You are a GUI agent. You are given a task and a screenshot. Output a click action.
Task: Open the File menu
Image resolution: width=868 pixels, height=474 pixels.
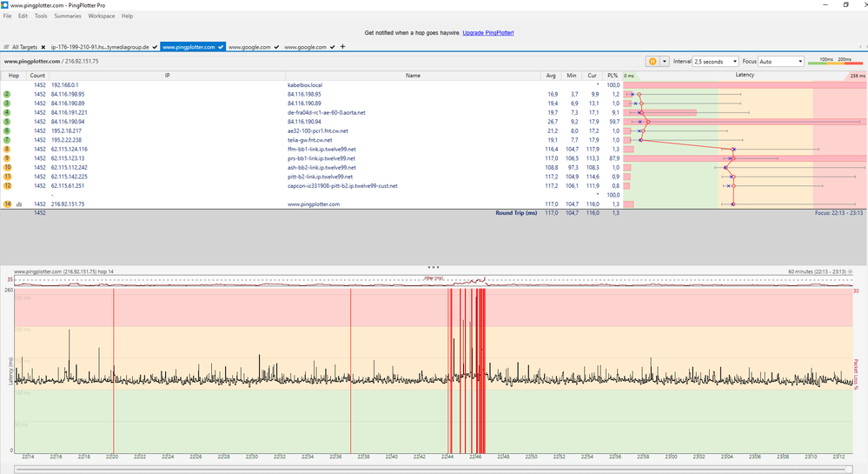(7, 16)
